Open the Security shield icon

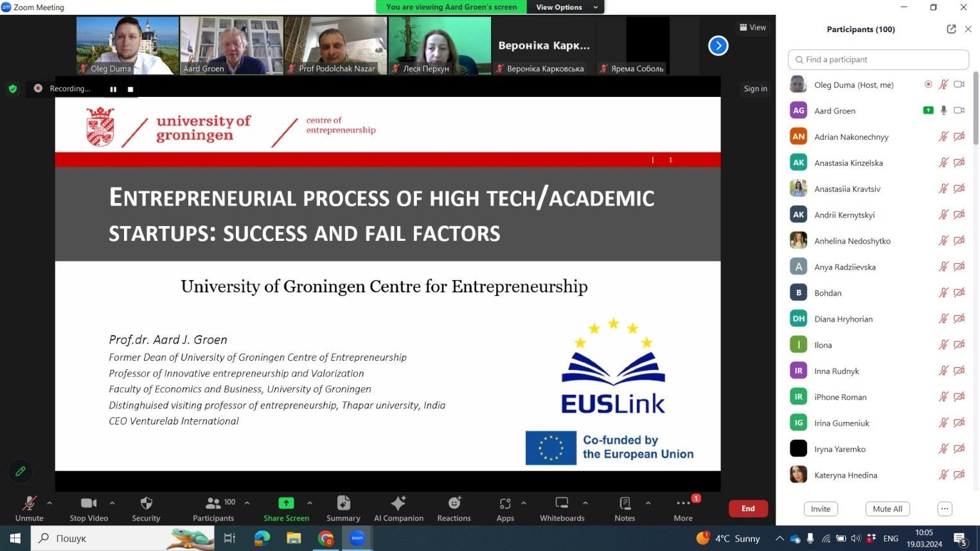tap(146, 503)
